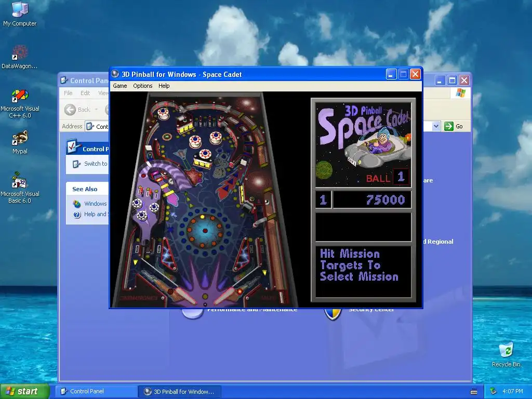Click the score display 75000
This screenshot has height=399, width=532.
coord(385,200)
